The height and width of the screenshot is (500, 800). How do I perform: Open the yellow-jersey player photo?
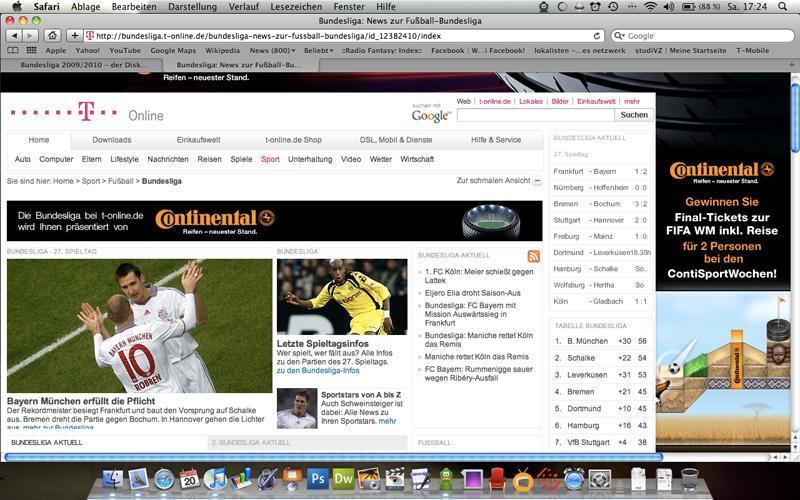[x=342, y=296]
